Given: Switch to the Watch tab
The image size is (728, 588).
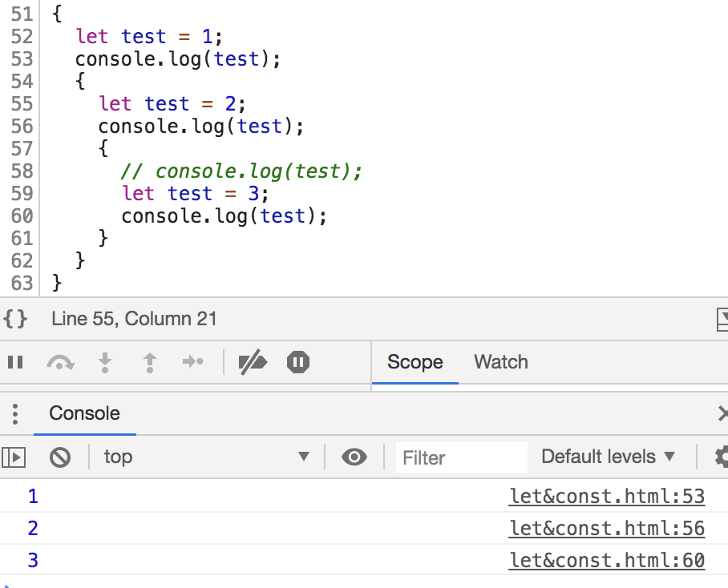Looking at the screenshot, I should (x=500, y=362).
